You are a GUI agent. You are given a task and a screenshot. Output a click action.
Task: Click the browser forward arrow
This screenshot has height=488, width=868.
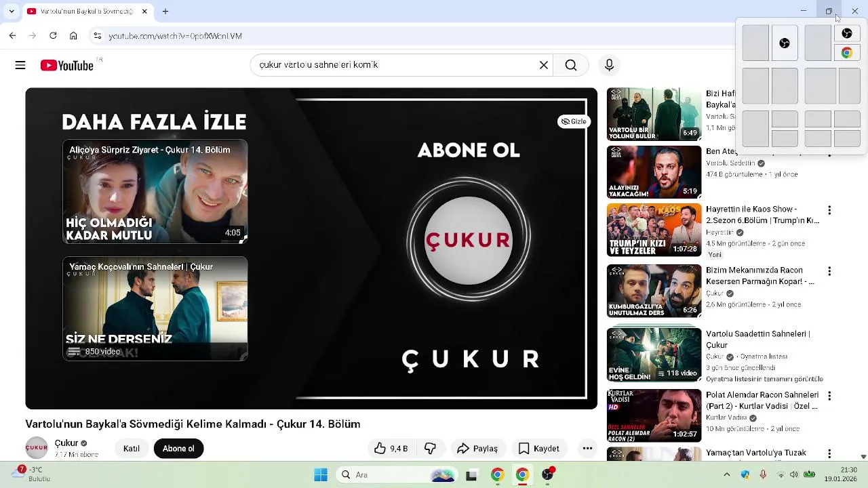tap(33, 36)
